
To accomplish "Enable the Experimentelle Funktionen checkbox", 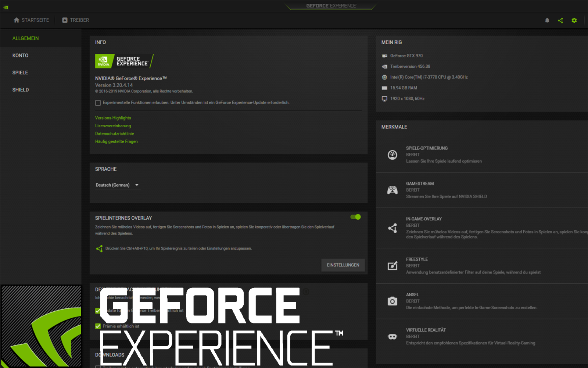I will [98, 103].
